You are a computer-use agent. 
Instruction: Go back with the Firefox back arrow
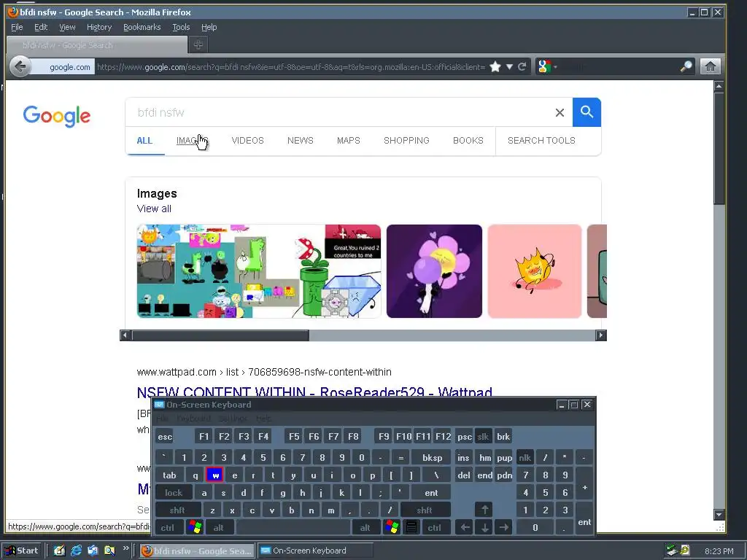pyautogui.click(x=20, y=66)
